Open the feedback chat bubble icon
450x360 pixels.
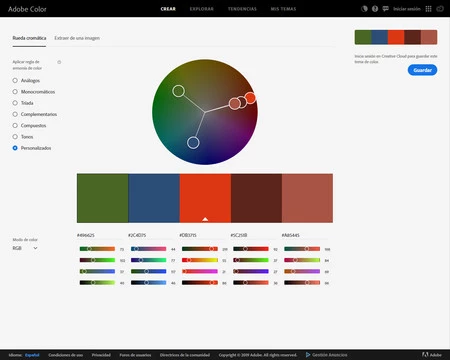coord(386,9)
